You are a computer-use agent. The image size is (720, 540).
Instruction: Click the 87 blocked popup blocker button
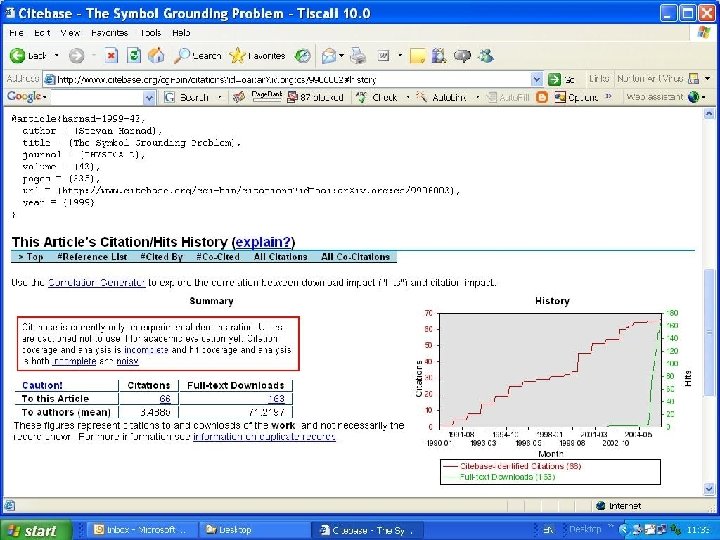click(x=315, y=97)
